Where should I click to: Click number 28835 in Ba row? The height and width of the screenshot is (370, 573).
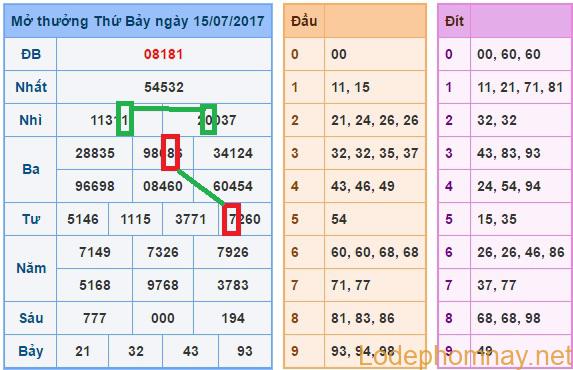pos(95,153)
